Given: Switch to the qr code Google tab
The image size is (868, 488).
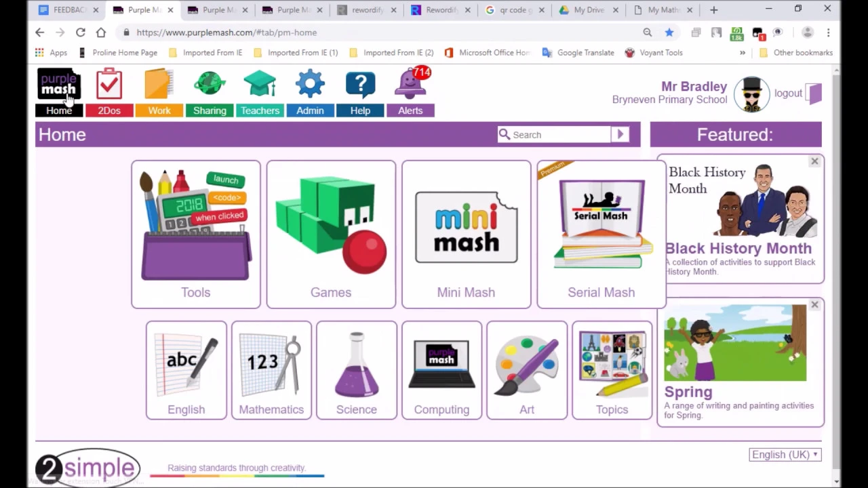Looking at the screenshot, I should coord(515,10).
